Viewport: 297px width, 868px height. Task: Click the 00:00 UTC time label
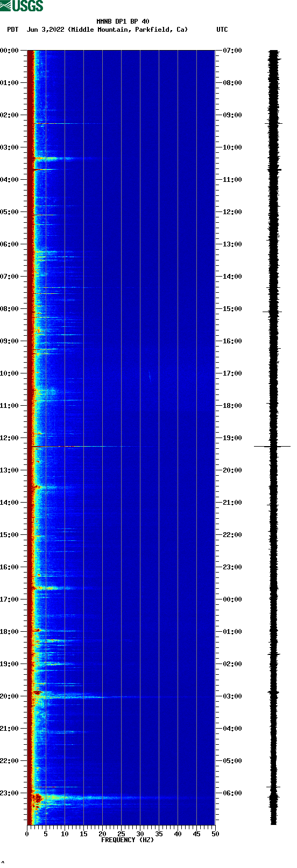[x=232, y=599]
